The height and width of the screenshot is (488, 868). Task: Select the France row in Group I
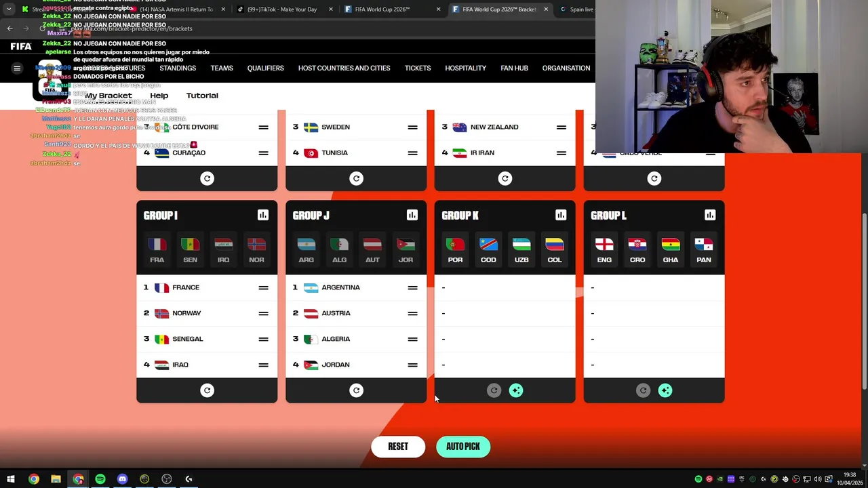tap(207, 287)
